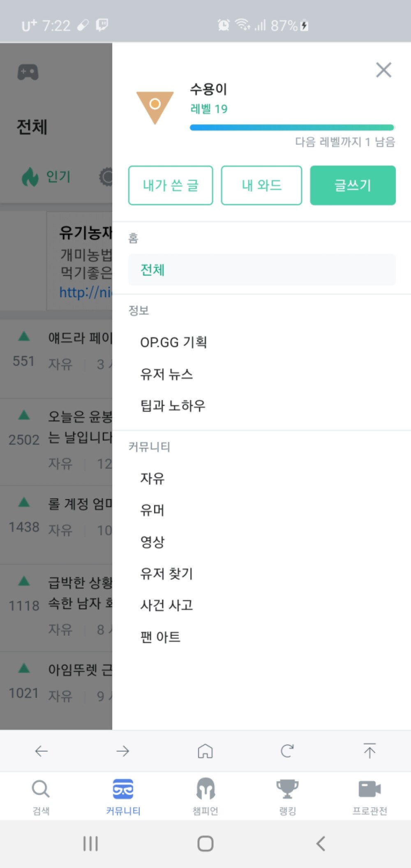This screenshot has width=411, height=868.
Task: Open the 랭킹 trophy tab
Action: pos(287,797)
